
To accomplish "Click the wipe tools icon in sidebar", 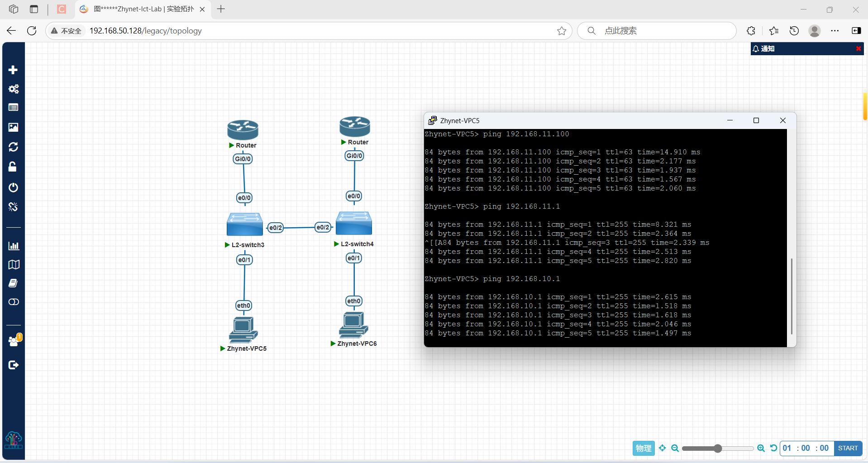I will coord(13,207).
